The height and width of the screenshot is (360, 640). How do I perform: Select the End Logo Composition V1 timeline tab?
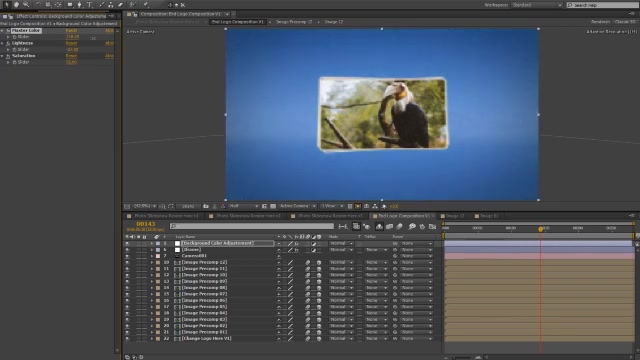coord(403,216)
